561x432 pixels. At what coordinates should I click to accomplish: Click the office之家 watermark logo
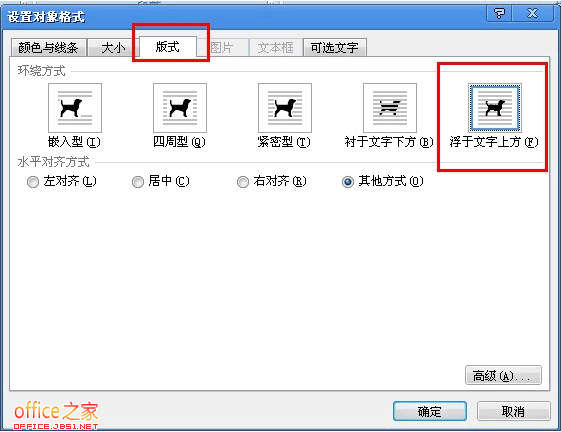click(x=56, y=415)
